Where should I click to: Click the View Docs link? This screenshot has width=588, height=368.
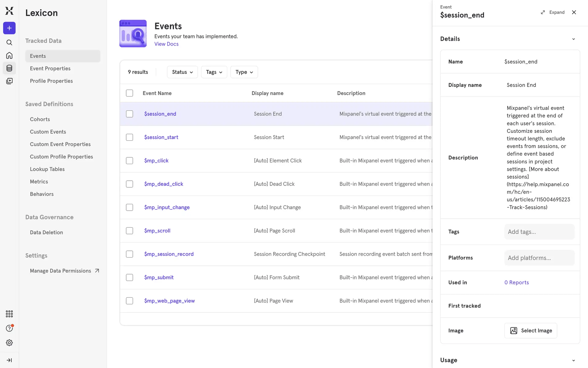pos(166,44)
